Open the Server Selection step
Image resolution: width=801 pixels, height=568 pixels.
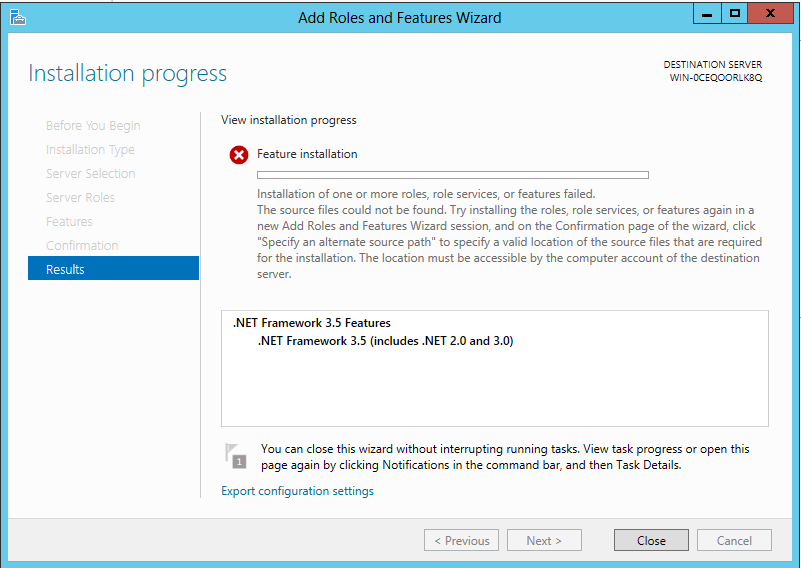pos(90,174)
